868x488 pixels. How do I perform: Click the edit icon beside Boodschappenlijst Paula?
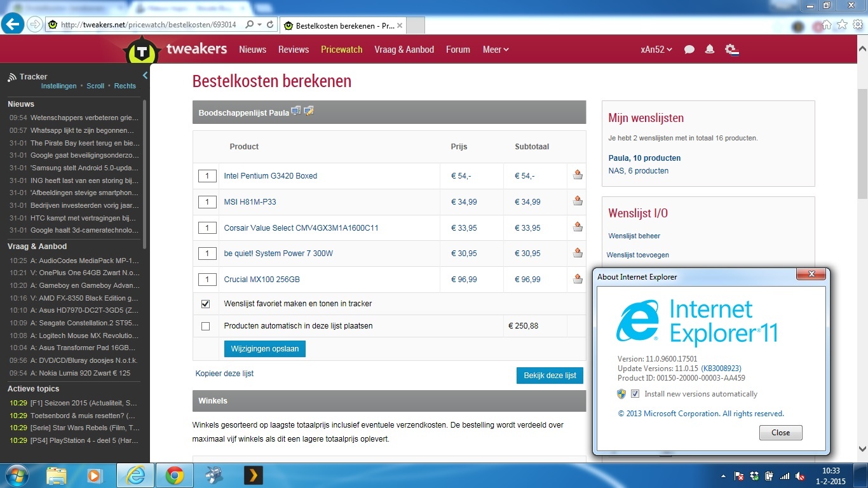(x=309, y=111)
